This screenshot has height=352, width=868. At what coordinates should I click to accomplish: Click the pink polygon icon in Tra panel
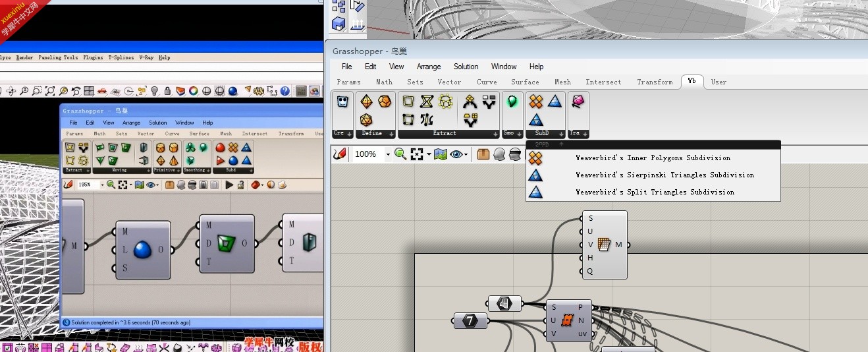click(578, 102)
